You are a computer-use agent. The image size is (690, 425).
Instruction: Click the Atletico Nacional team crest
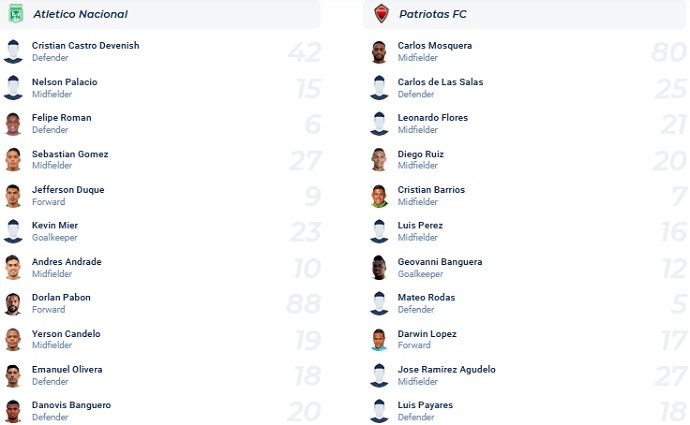point(14,14)
